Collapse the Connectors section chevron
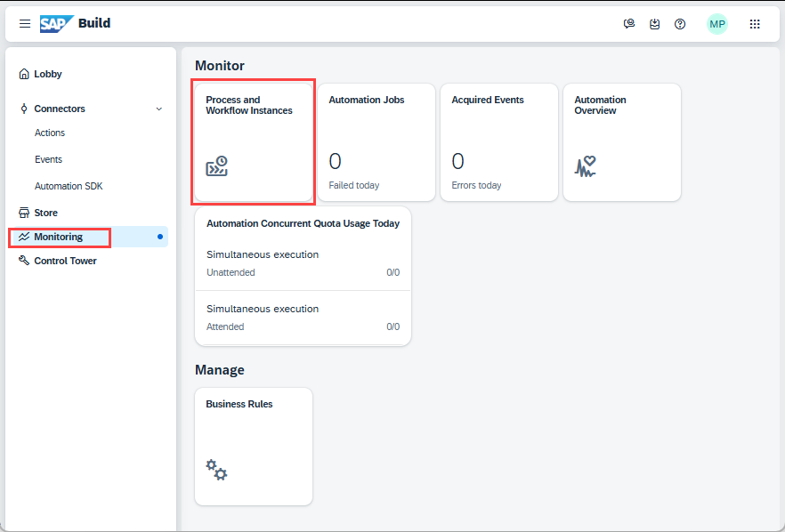Screen dimensions: 785x532 coord(158,109)
